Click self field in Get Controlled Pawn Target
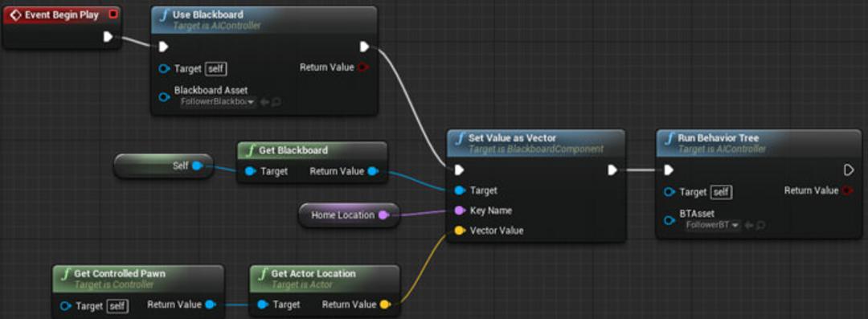Image resolution: width=868 pixels, height=319 pixels. click(x=117, y=306)
